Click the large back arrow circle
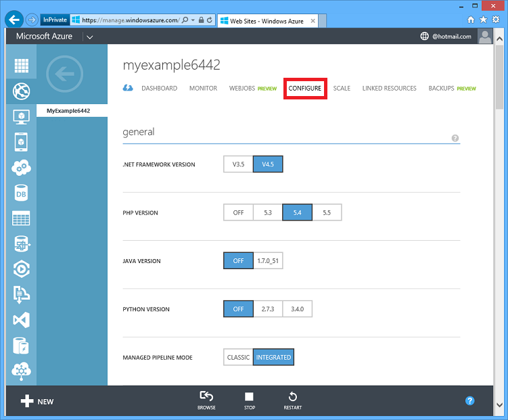 point(65,74)
